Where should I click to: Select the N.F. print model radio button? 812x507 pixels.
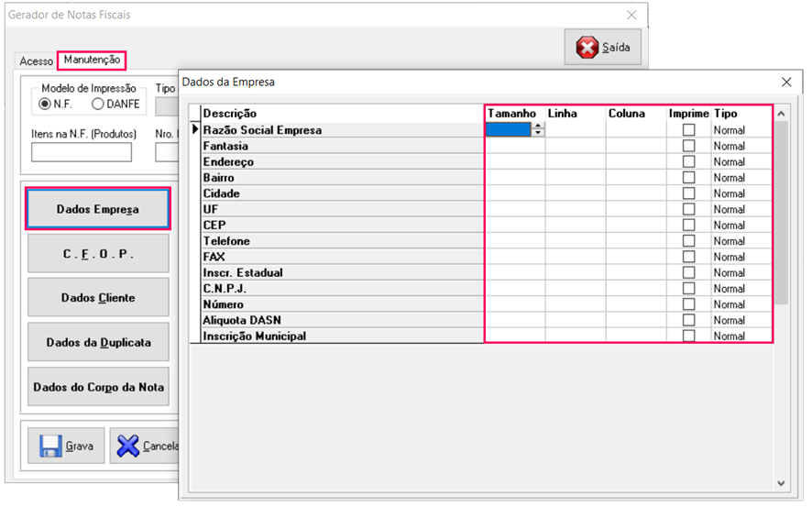tap(45, 105)
